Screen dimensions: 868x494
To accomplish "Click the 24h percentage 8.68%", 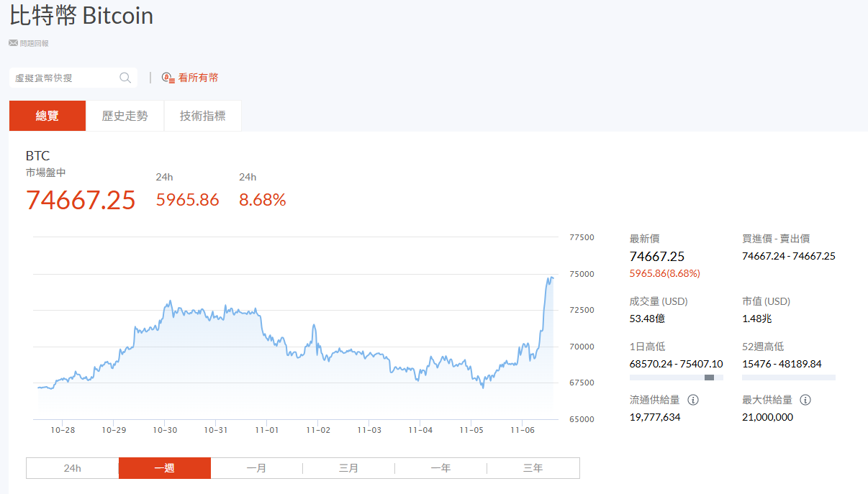I will pyautogui.click(x=263, y=200).
